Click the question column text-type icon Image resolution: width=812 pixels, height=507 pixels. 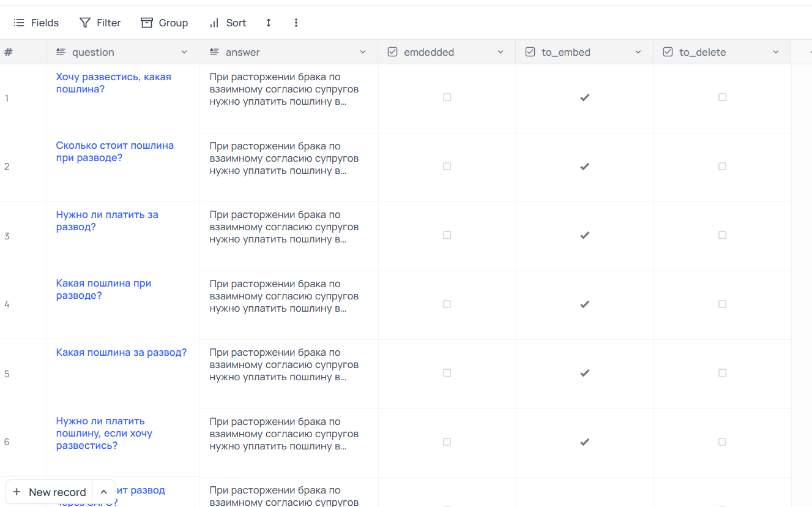[x=61, y=52]
